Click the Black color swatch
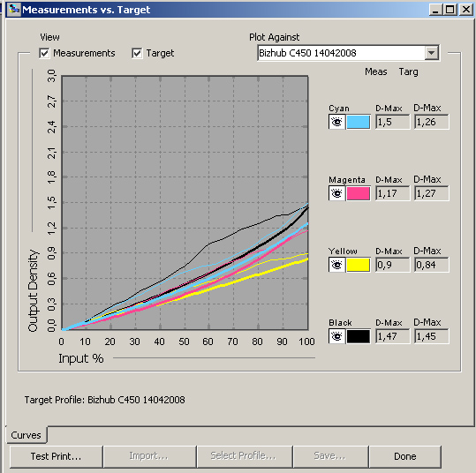This screenshot has width=476, height=473. pos(359,336)
